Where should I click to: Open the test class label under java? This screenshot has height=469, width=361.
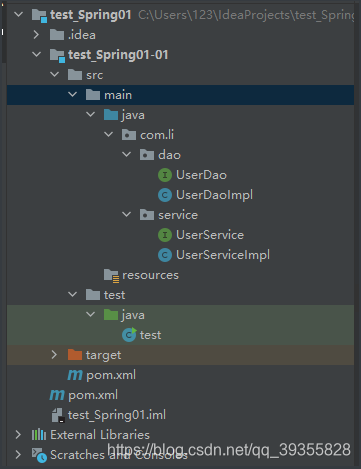[150, 335]
